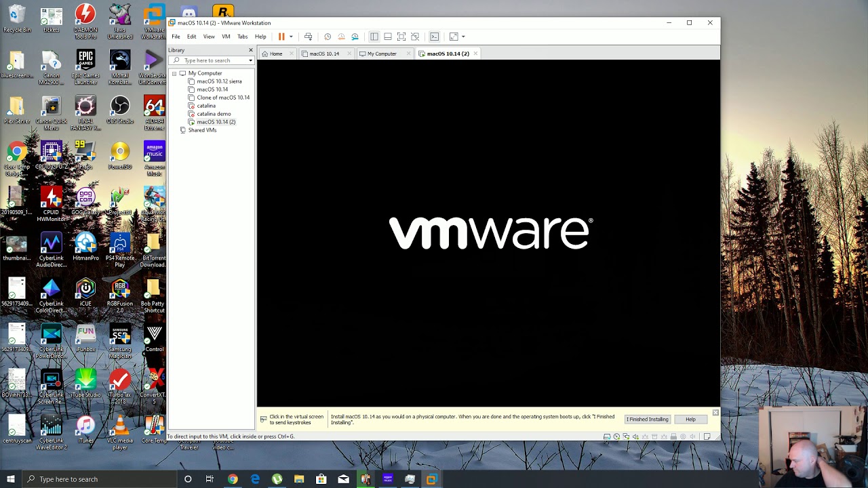Open the library search options dropdown
The height and width of the screenshot is (488, 868).
250,60
